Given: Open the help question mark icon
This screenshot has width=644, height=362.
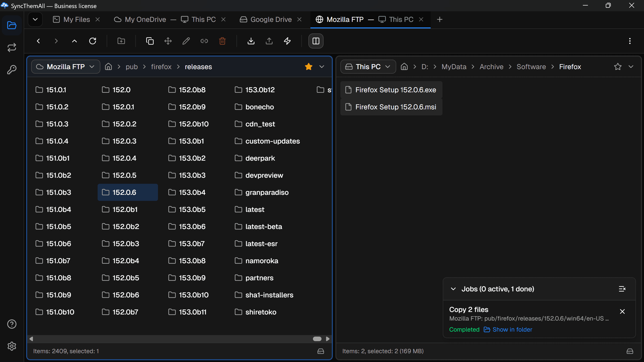Looking at the screenshot, I should [12, 324].
